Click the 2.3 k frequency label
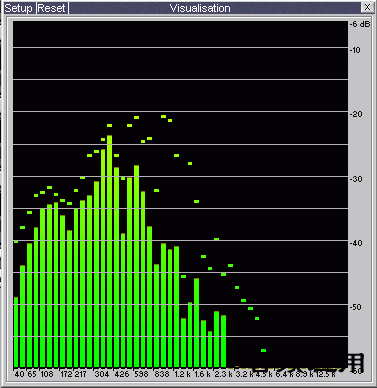 (x=223, y=374)
